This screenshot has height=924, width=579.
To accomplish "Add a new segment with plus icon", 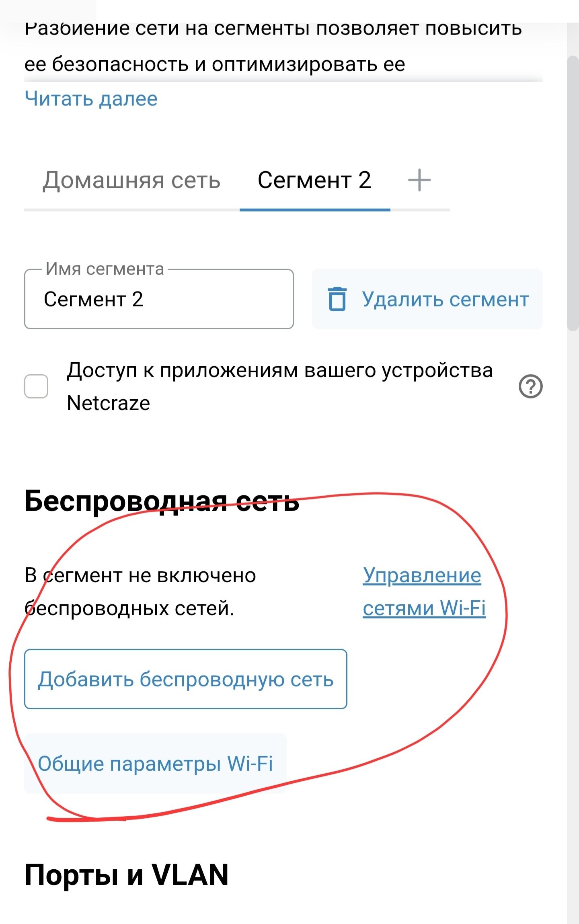I will point(419,180).
